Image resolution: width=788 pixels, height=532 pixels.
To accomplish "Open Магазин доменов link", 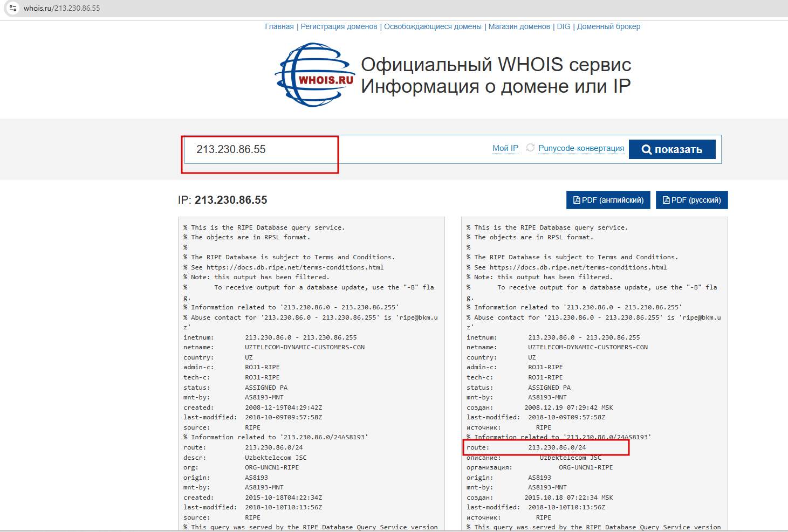I will [x=519, y=26].
